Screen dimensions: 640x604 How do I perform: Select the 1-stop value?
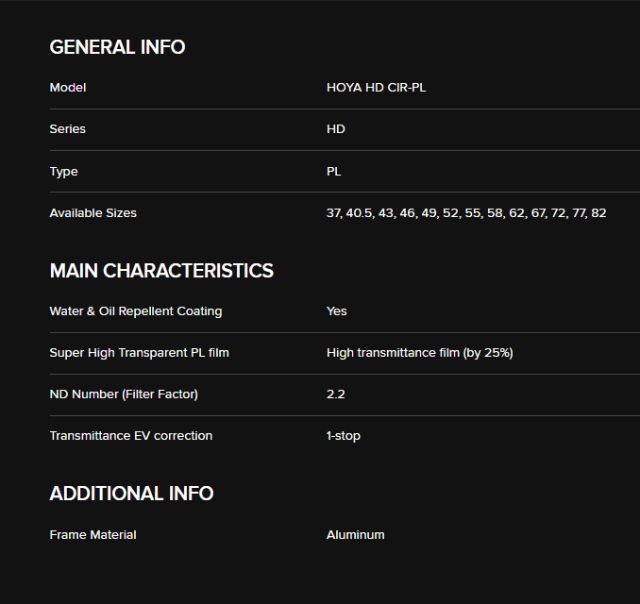tap(343, 436)
